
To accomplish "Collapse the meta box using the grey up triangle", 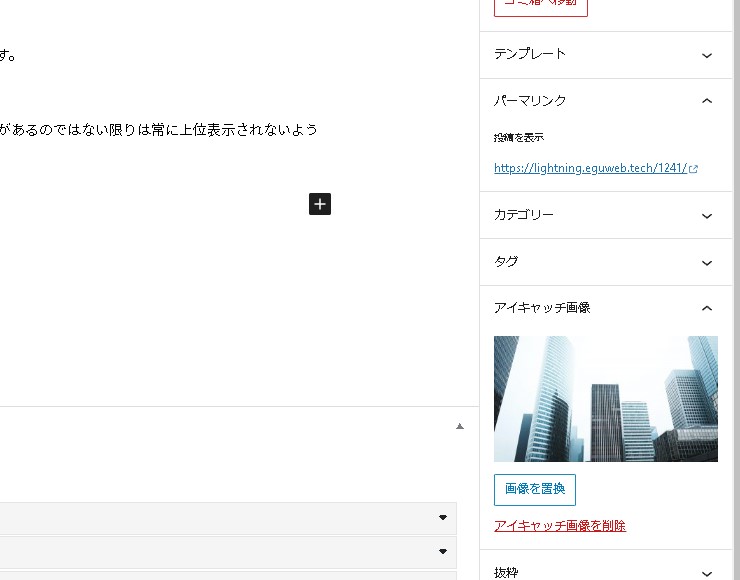I will pyautogui.click(x=460, y=426).
